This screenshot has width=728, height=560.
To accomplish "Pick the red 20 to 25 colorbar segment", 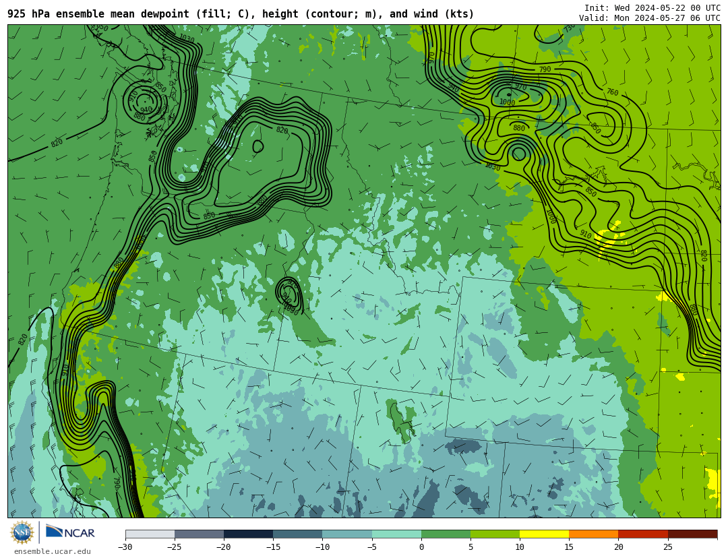I will click(643, 534).
